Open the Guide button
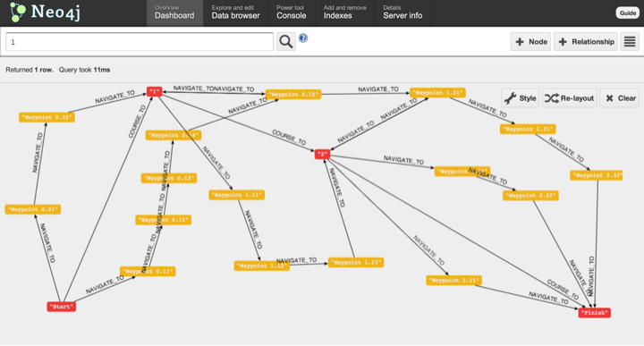 (628, 13)
